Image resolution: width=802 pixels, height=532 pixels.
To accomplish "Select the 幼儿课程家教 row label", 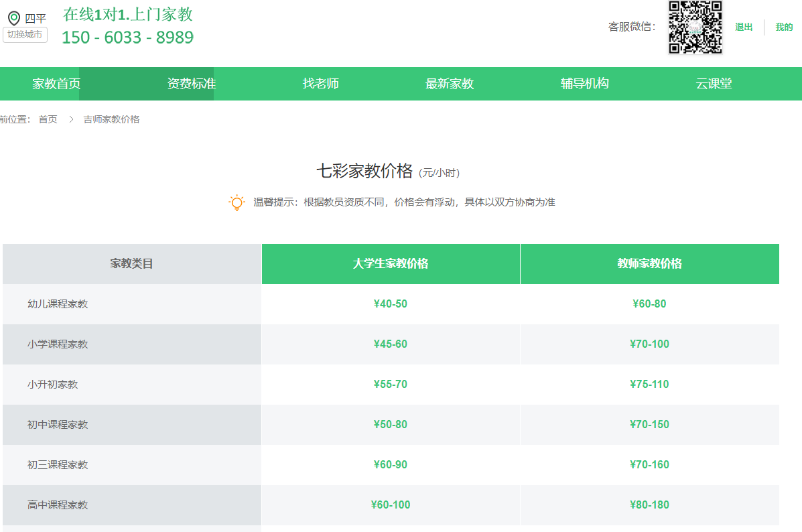I will coord(58,304).
